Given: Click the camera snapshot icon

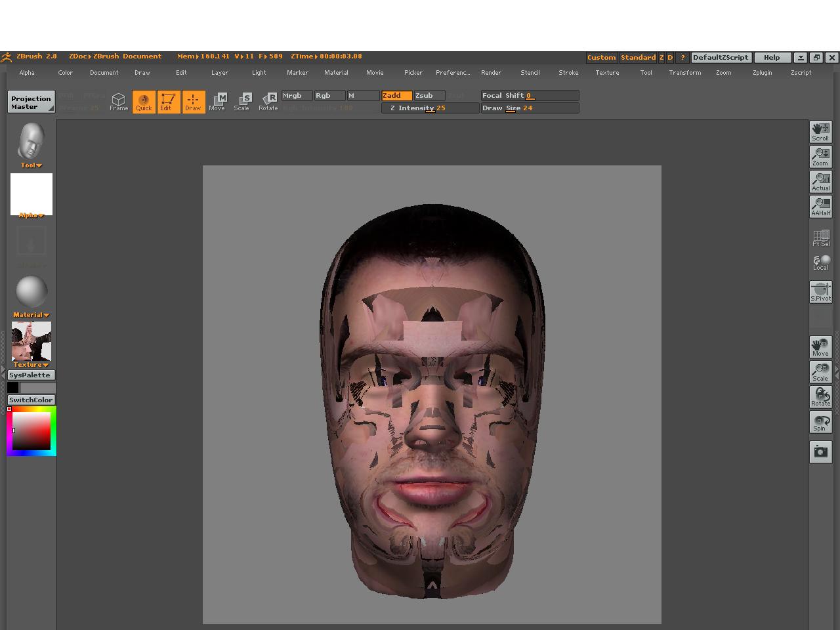Looking at the screenshot, I should click(820, 451).
